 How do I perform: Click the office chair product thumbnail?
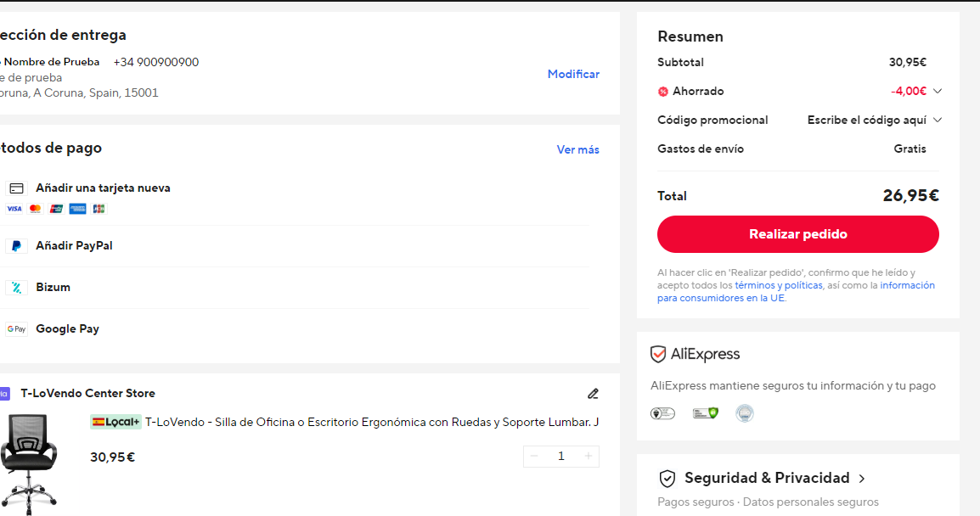click(28, 465)
